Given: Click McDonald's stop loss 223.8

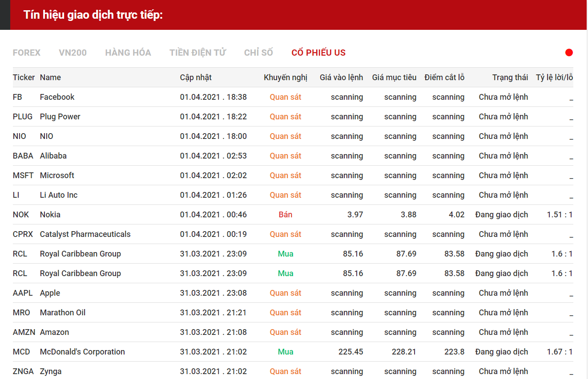Looking at the screenshot, I should point(454,352).
